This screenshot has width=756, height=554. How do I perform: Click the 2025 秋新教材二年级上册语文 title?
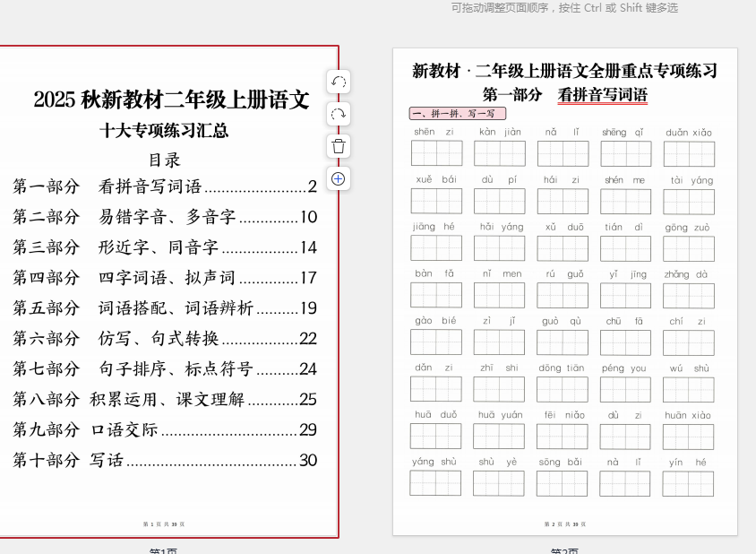171,100
